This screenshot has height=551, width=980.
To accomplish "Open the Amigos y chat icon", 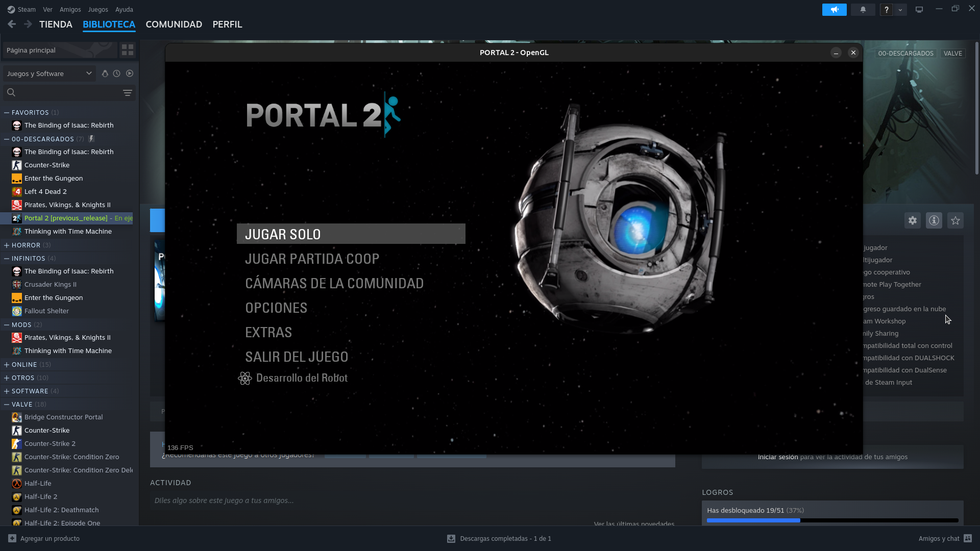I will [x=968, y=538].
